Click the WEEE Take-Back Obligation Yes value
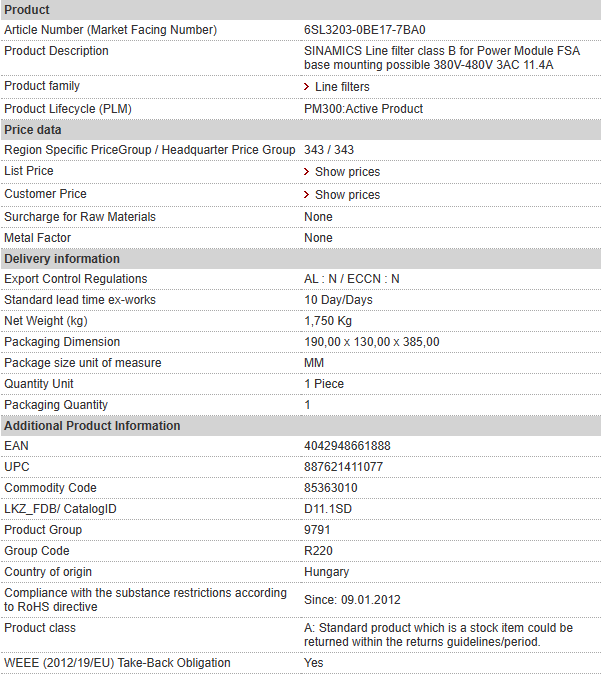The image size is (602, 676). pyautogui.click(x=314, y=663)
